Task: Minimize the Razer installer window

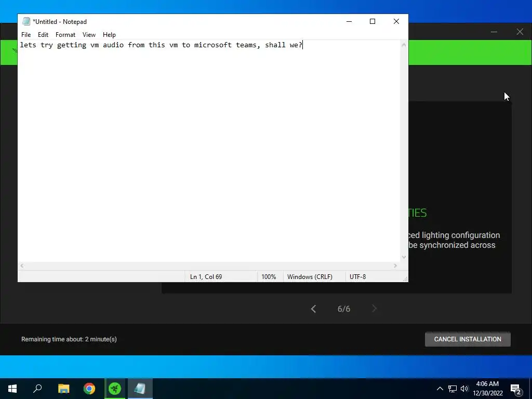Action: click(x=494, y=32)
